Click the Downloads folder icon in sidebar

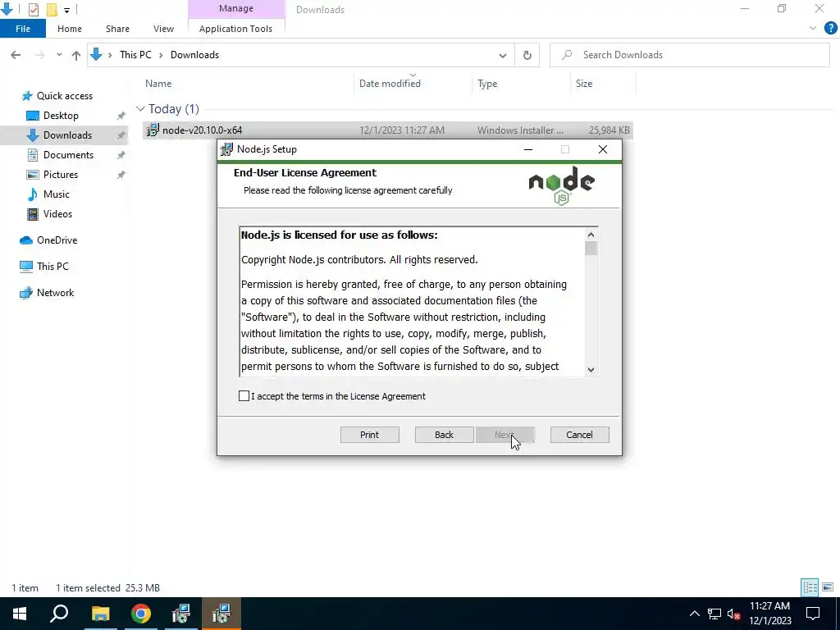tap(33, 135)
